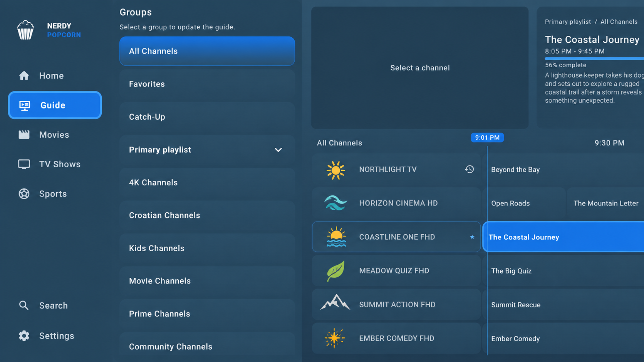The image size is (644, 362).
Task: Select the Kids Channels group
Action: tap(207, 248)
